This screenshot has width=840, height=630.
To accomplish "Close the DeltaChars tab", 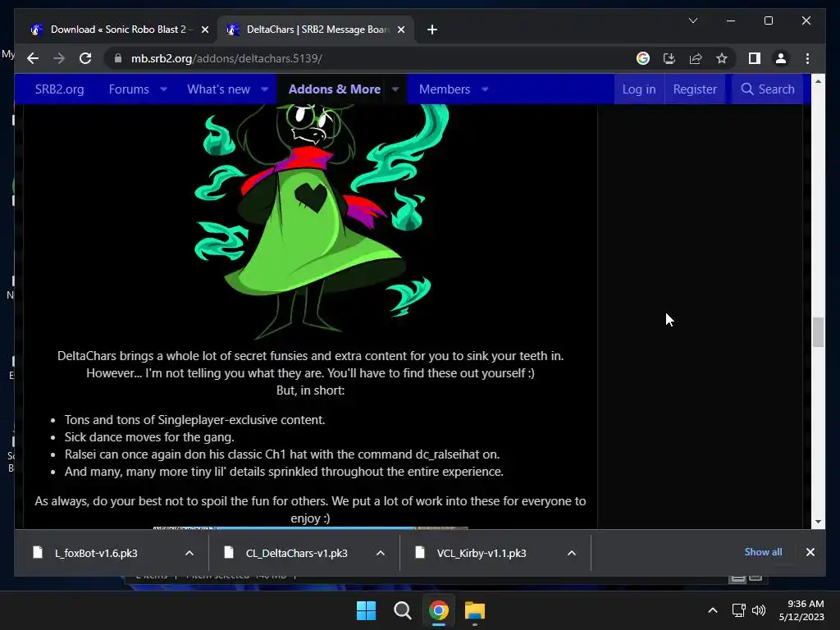I will click(400, 30).
